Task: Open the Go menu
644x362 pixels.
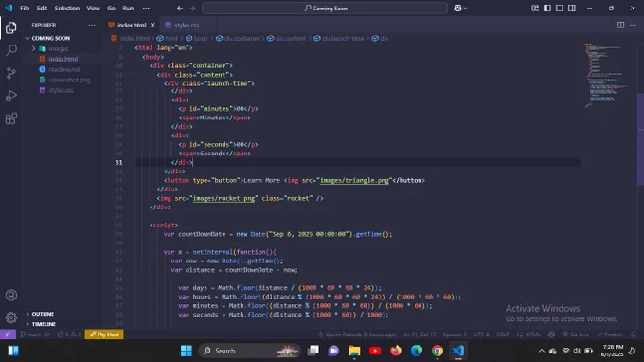Action: click(111, 8)
